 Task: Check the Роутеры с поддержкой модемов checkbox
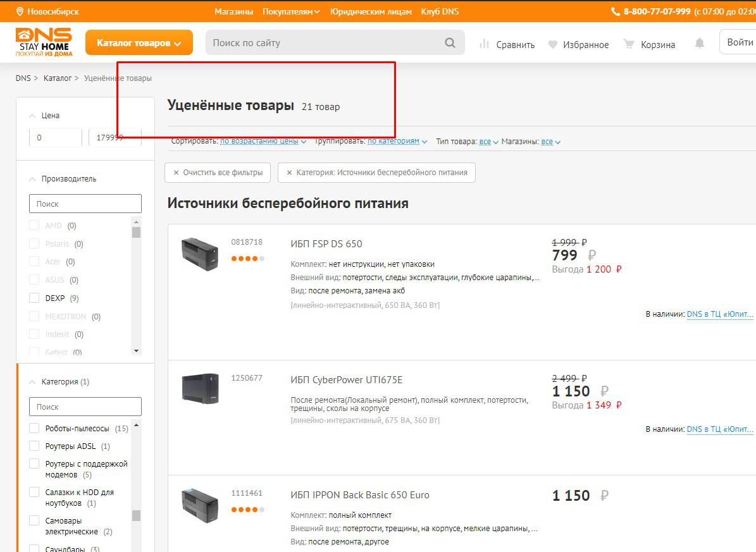coord(34,463)
